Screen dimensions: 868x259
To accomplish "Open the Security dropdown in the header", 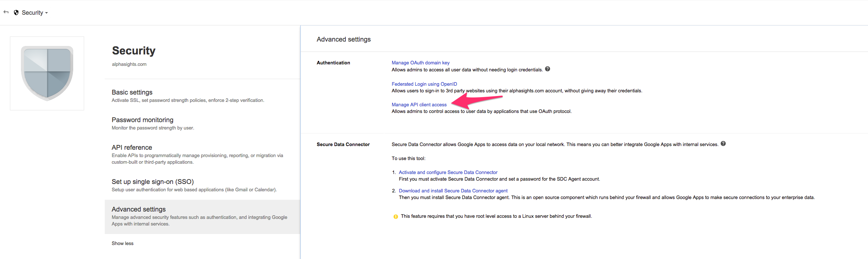I will click(35, 13).
